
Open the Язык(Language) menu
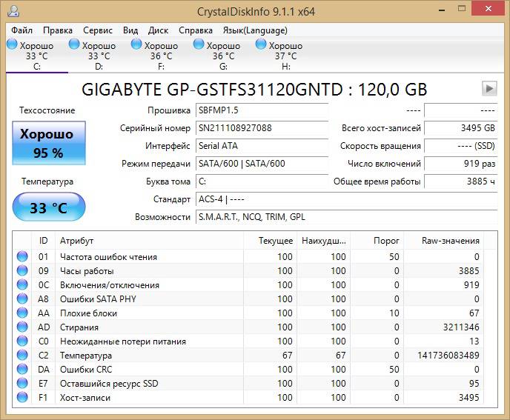click(x=255, y=30)
